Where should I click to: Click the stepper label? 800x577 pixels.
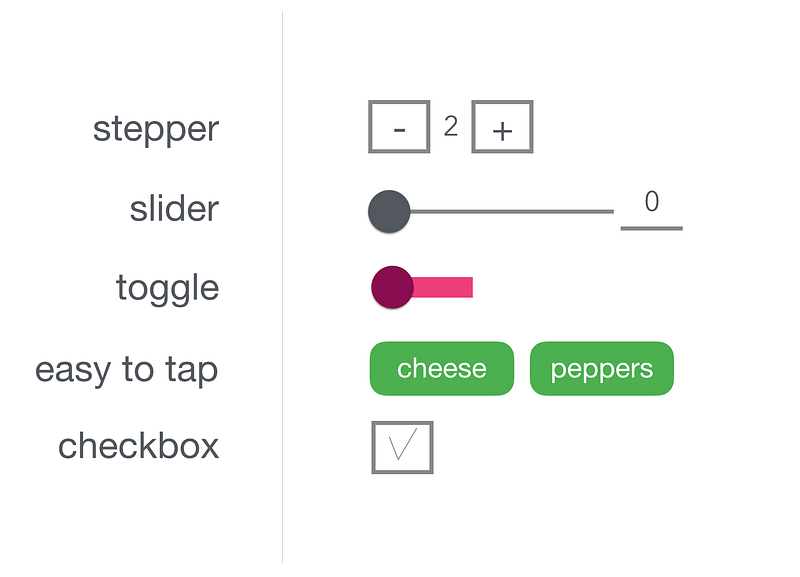click(x=156, y=129)
